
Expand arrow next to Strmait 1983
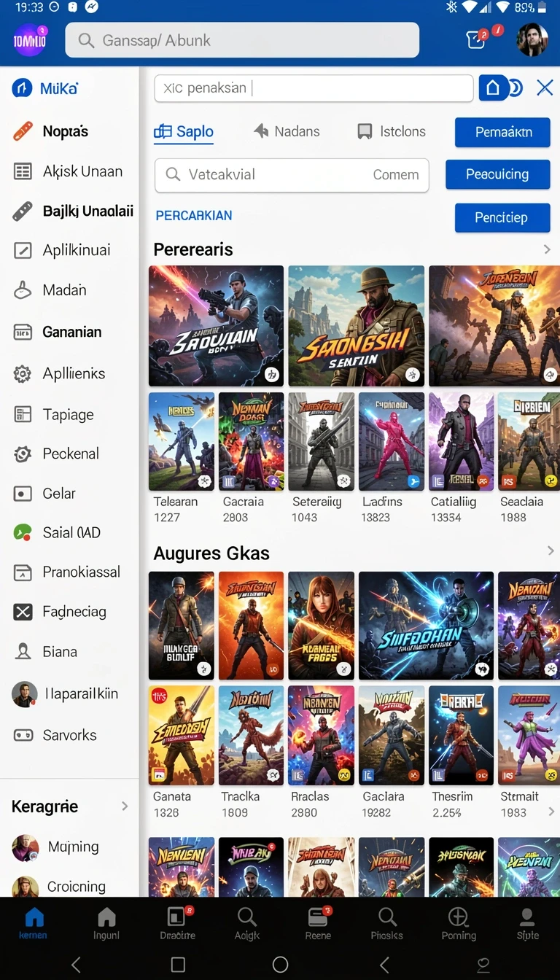(551, 812)
